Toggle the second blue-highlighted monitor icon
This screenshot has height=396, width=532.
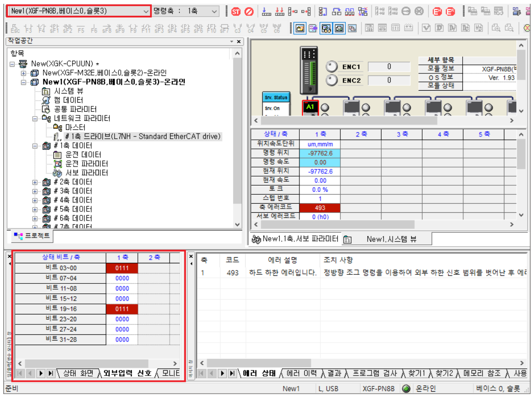(x=338, y=27)
